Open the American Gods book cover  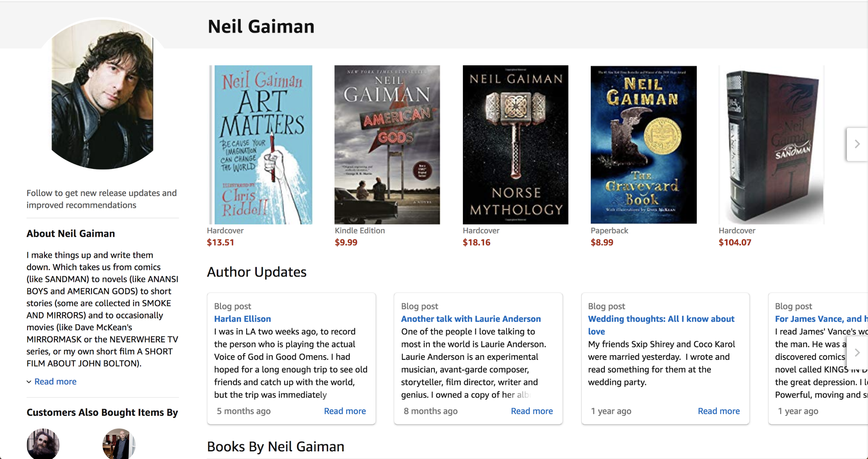387,145
